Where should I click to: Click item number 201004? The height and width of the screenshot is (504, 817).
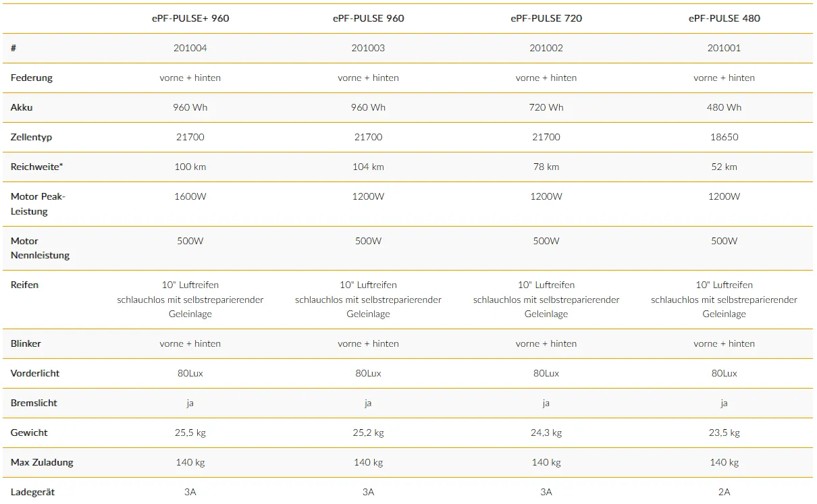190,48
